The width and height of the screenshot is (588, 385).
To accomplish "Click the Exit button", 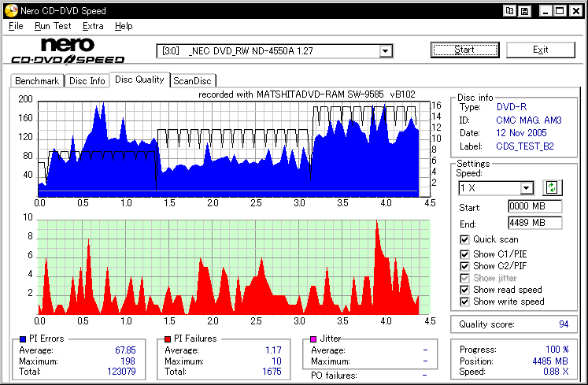I will (x=540, y=50).
